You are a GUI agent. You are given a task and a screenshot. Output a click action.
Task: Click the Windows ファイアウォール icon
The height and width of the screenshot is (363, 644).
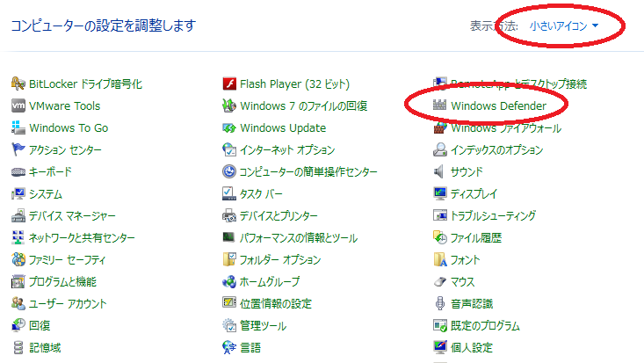[x=440, y=127]
